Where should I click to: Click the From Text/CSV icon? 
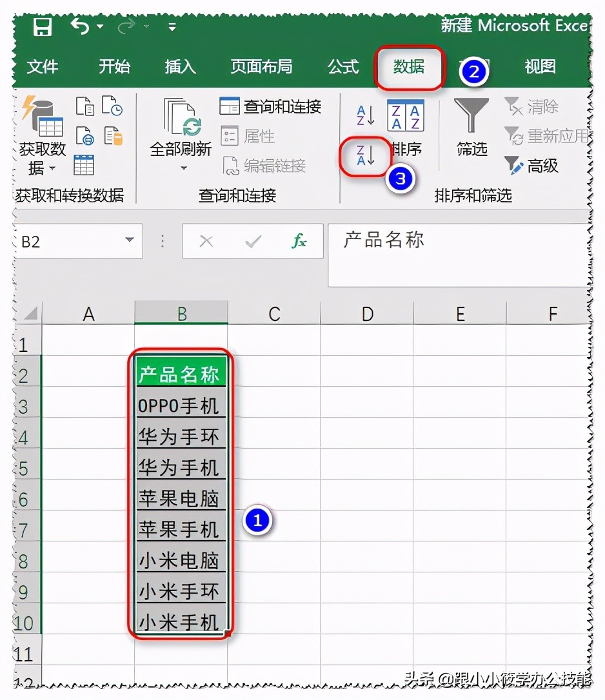click(85, 106)
